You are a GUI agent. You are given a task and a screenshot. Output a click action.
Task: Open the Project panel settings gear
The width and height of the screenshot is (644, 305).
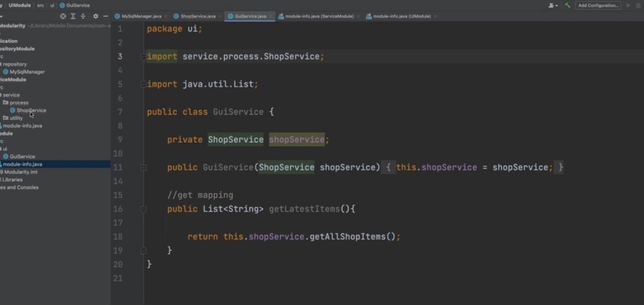(x=96, y=16)
